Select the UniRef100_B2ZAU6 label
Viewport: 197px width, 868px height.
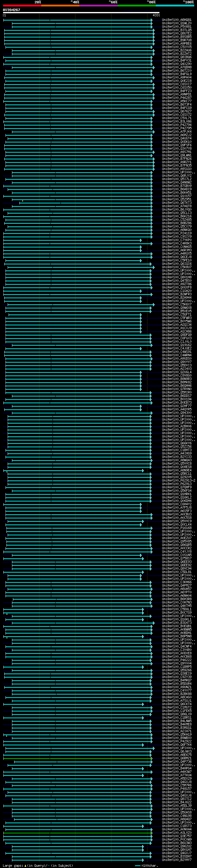(x=177, y=50)
